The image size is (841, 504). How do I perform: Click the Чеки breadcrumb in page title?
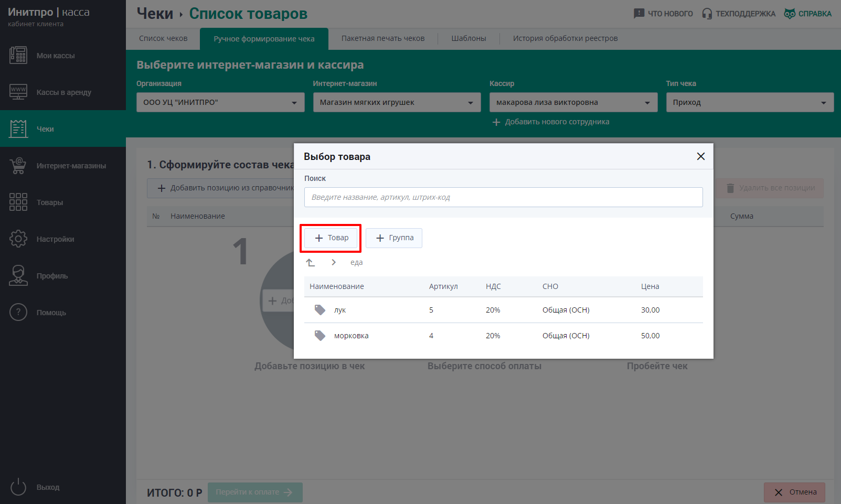coord(155,14)
